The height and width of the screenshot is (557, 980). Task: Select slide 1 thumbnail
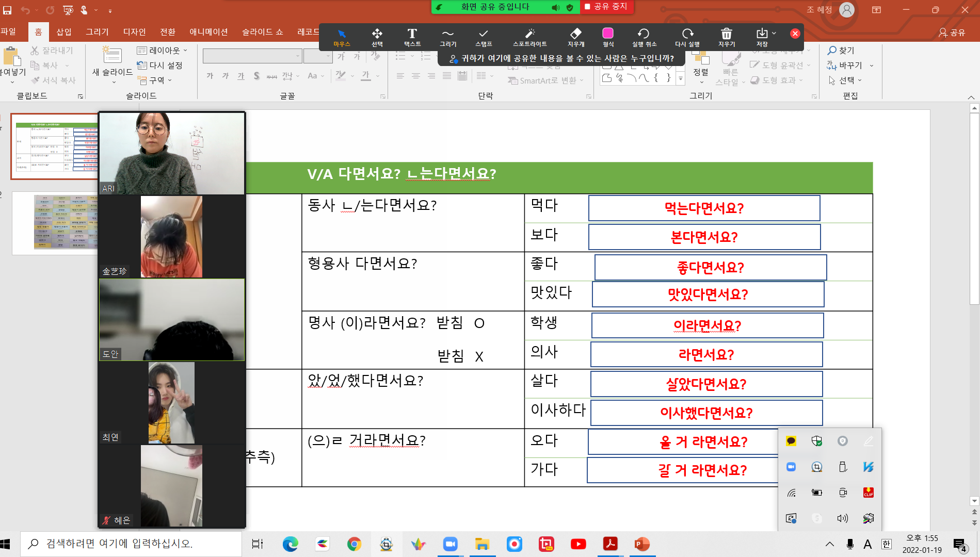click(55, 146)
